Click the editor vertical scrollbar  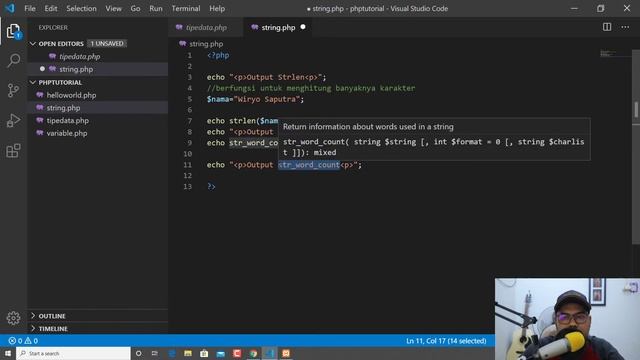coord(636,147)
